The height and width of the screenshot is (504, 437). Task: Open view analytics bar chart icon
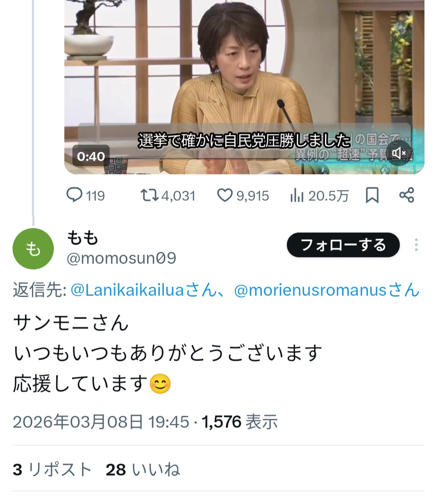(x=297, y=196)
